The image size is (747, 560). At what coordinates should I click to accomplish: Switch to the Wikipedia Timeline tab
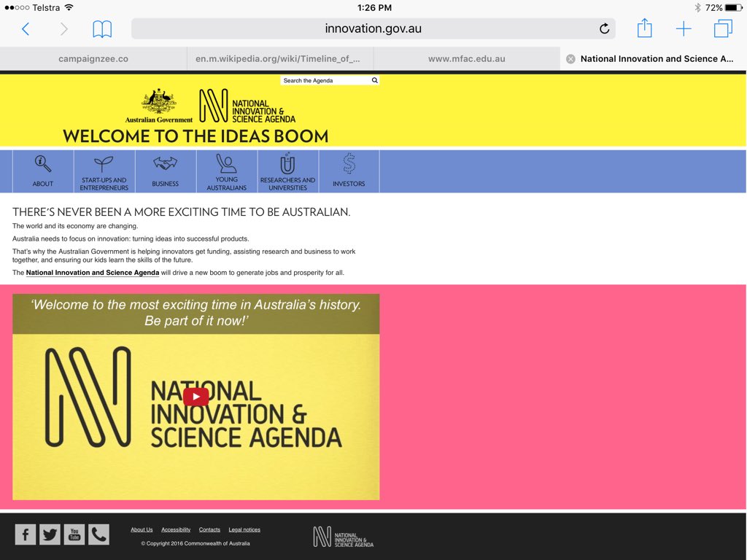(280, 59)
